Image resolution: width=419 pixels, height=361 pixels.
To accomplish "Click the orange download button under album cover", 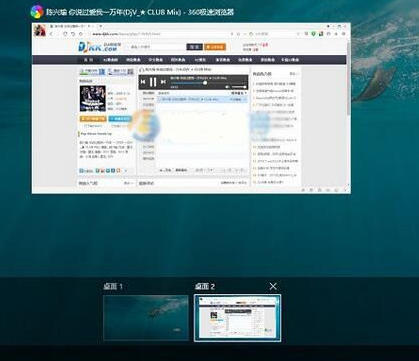I will tap(93, 119).
